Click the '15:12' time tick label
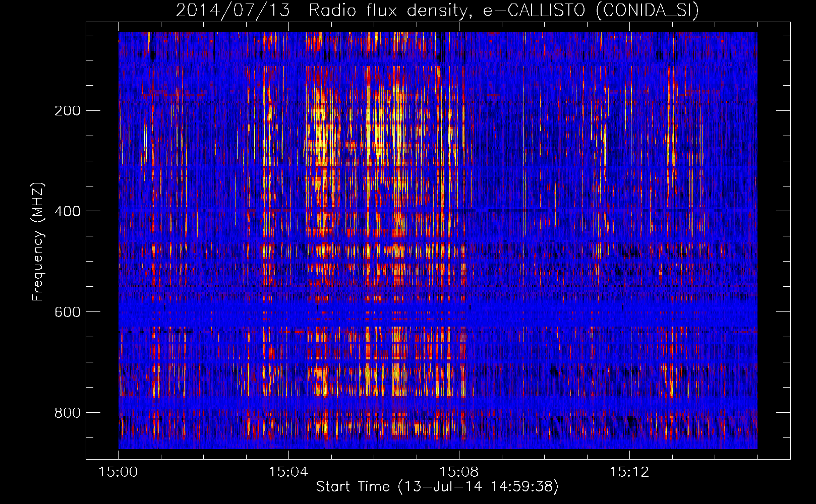Viewport: 816px width, 504px height. point(629,472)
